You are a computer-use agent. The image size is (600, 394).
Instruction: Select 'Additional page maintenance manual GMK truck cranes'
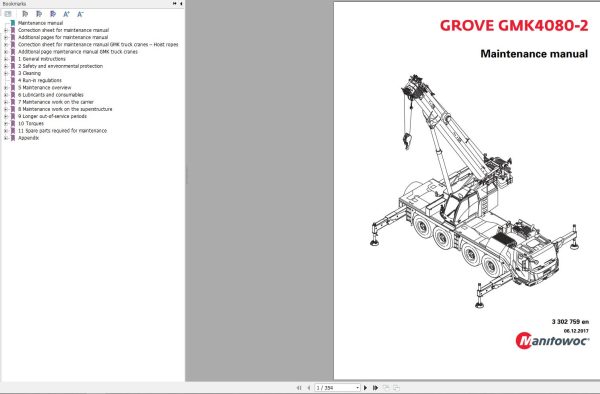pyautogui.click(x=78, y=52)
